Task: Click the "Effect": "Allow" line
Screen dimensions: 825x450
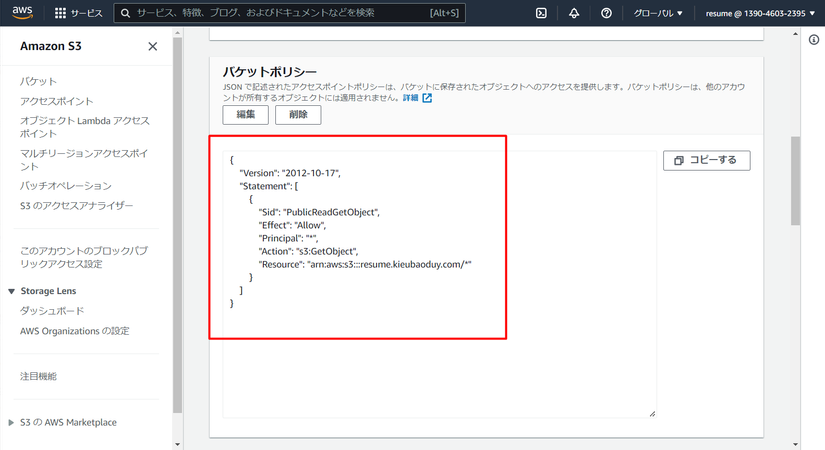Action: click(292, 225)
